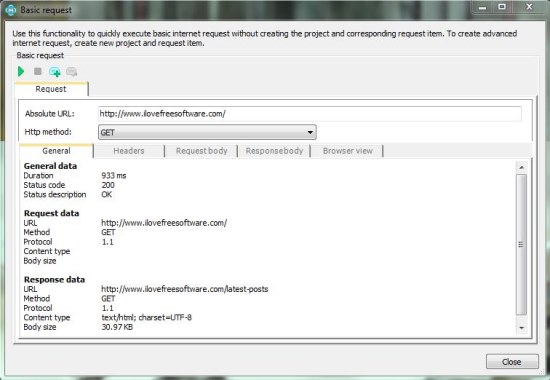Click the Close button
550x380 pixels.
[x=512, y=362]
